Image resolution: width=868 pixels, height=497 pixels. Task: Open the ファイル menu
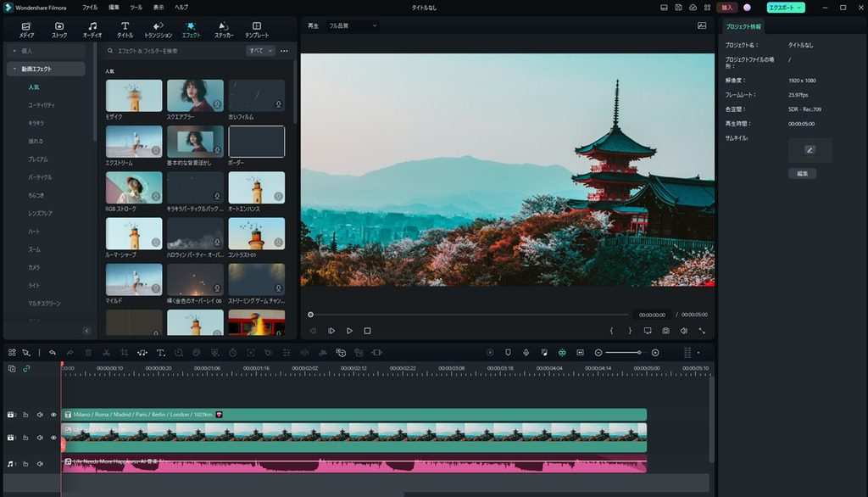click(x=90, y=7)
